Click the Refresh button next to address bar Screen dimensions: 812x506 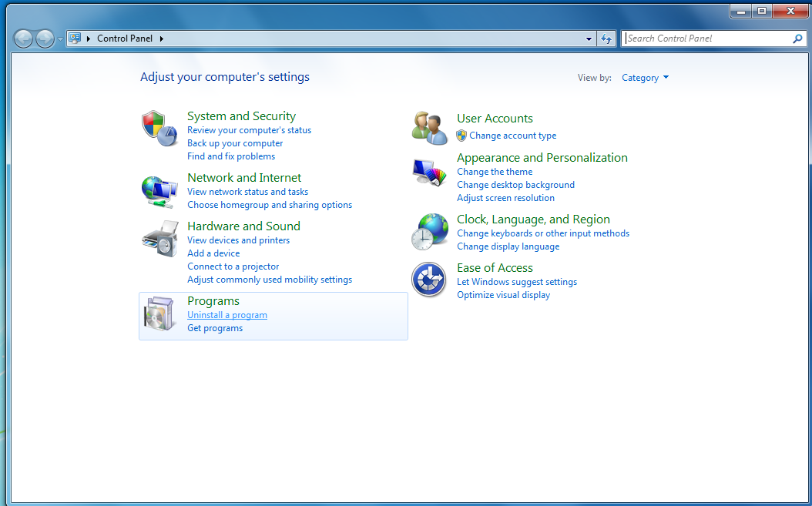(x=606, y=39)
